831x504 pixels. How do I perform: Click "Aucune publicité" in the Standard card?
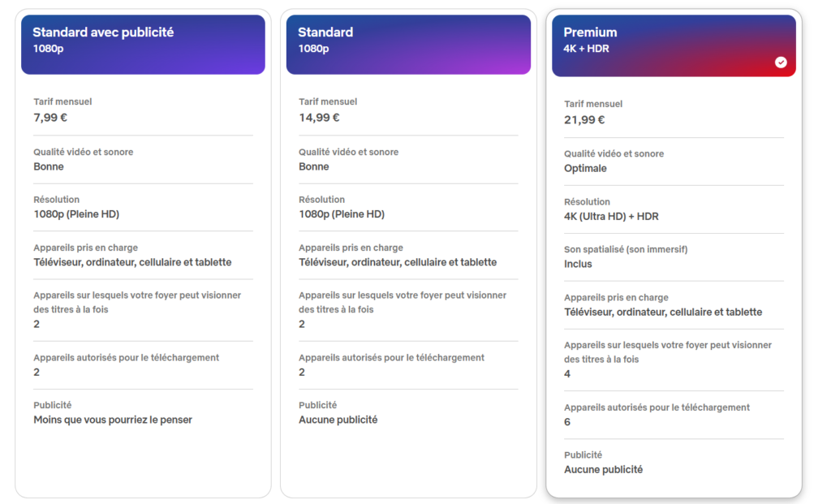(338, 420)
